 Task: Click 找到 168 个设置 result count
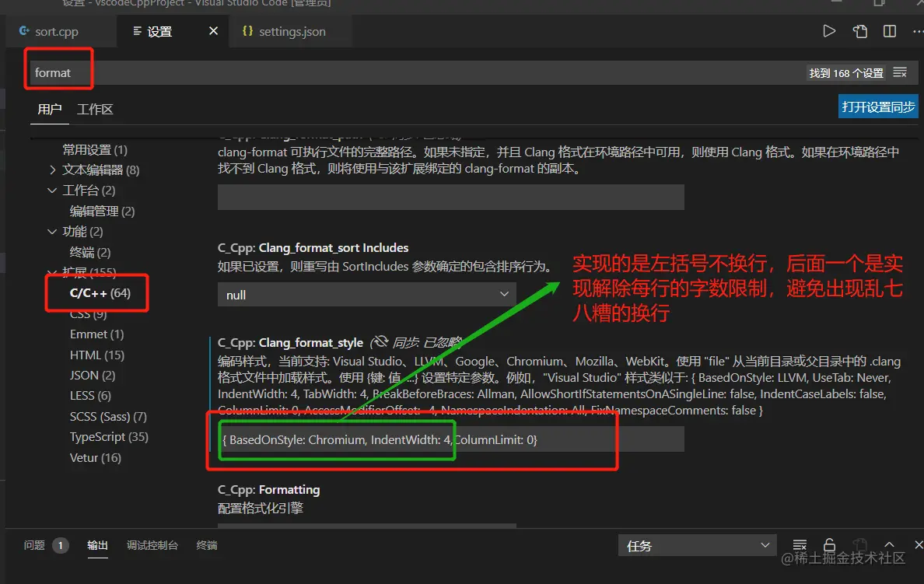pos(846,73)
